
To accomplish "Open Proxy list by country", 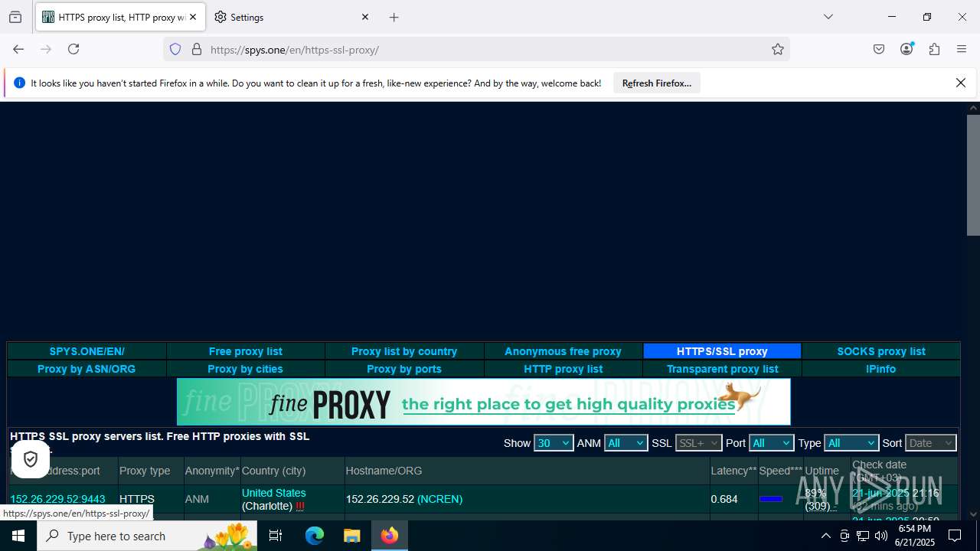I will [x=404, y=351].
